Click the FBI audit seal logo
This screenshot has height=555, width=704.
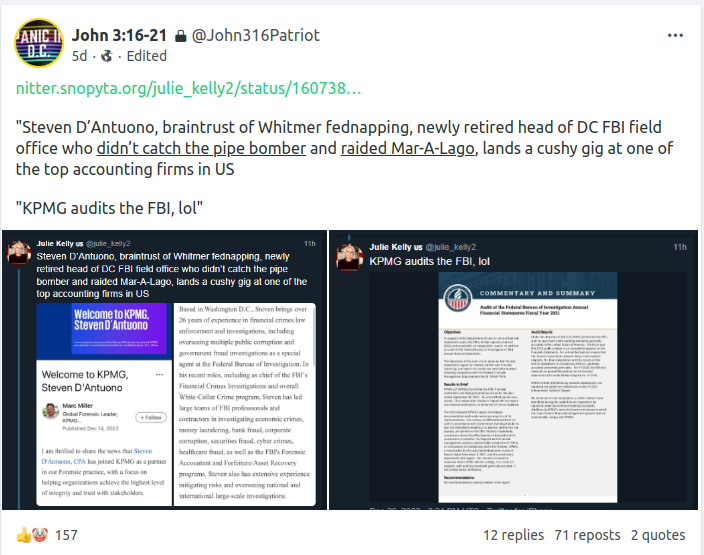click(458, 299)
